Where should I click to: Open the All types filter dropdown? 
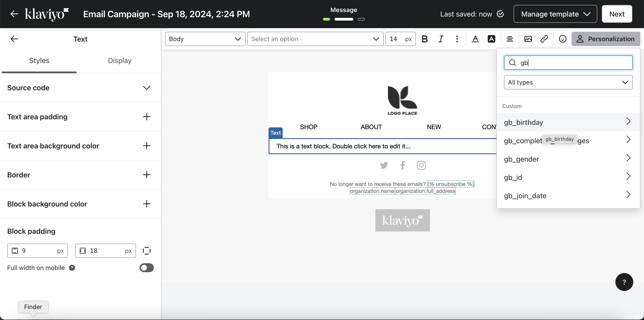tap(568, 82)
